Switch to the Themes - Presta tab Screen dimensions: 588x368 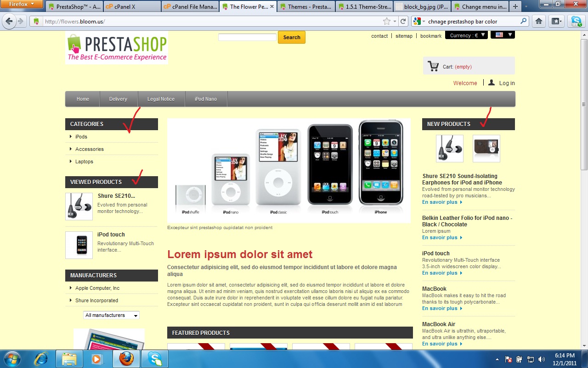(307, 7)
